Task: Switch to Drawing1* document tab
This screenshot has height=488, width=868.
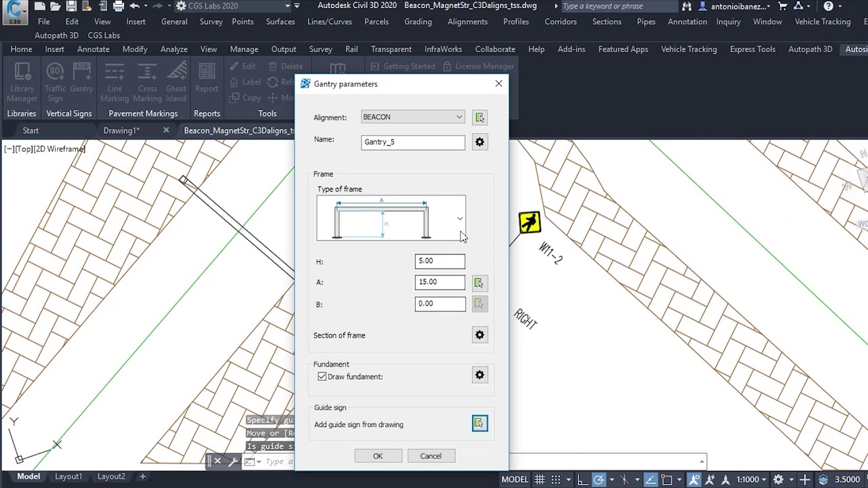Action: point(121,131)
